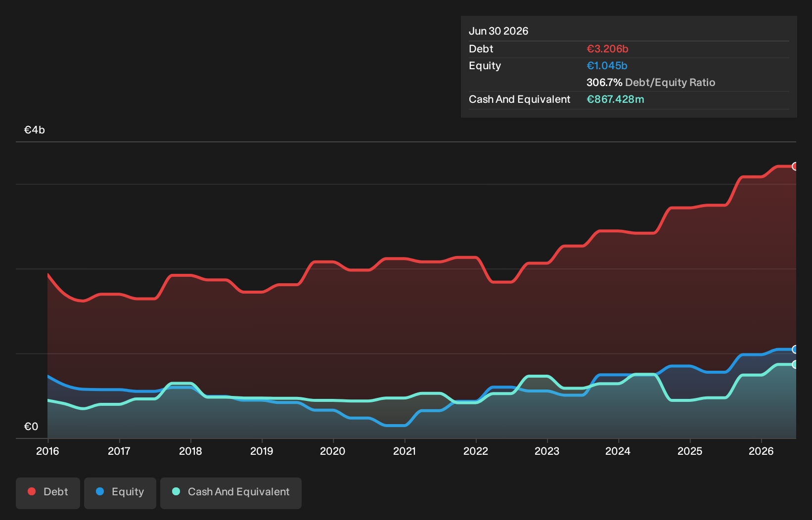Image resolution: width=812 pixels, height=520 pixels.
Task: Click the red dot in Debt legend
Action: click(32, 491)
